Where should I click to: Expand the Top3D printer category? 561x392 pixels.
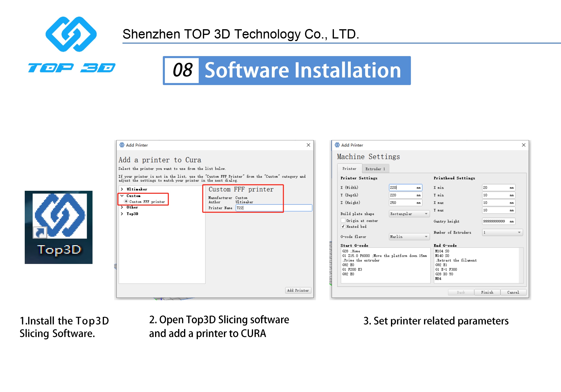[122, 214]
